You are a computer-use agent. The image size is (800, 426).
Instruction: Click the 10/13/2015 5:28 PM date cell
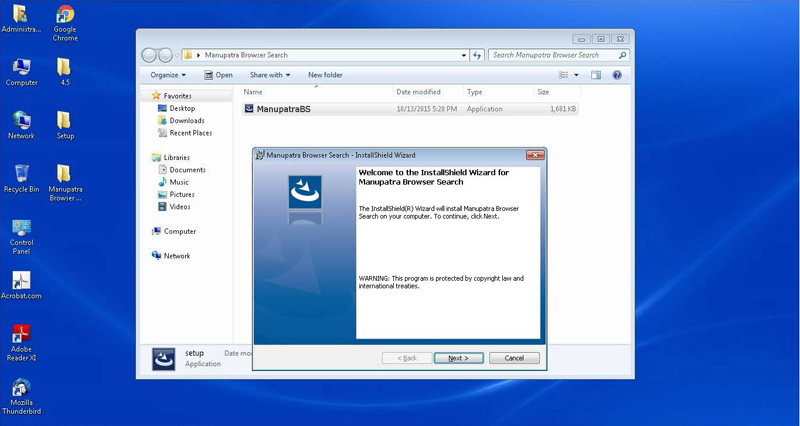tap(427, 109)
